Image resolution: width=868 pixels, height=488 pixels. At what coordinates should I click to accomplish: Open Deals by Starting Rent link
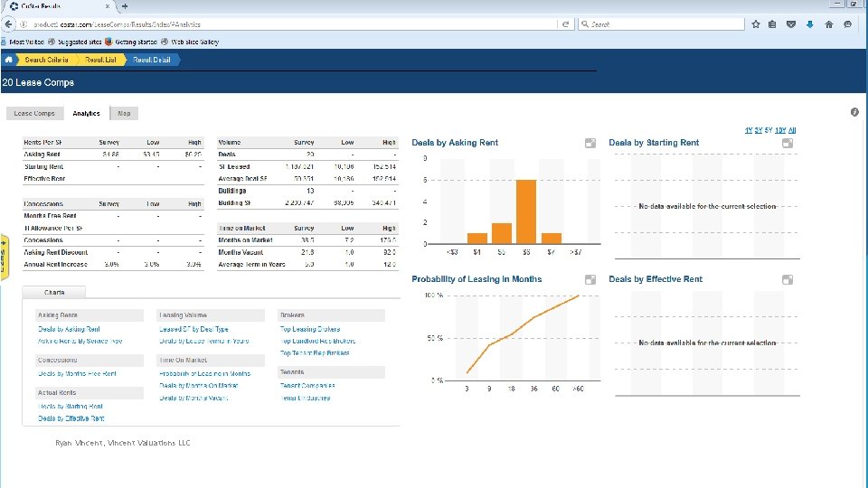tap(71, 407)
